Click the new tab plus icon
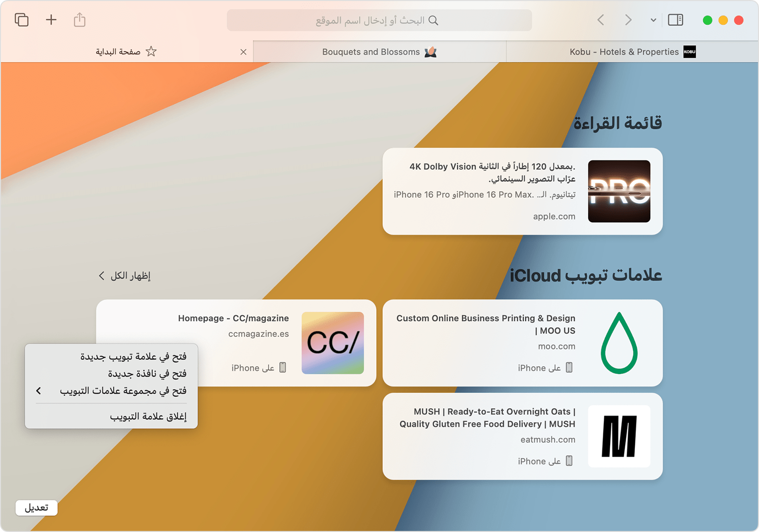Image resolution: width=759 pixels, height=532 pixels. 51,20
